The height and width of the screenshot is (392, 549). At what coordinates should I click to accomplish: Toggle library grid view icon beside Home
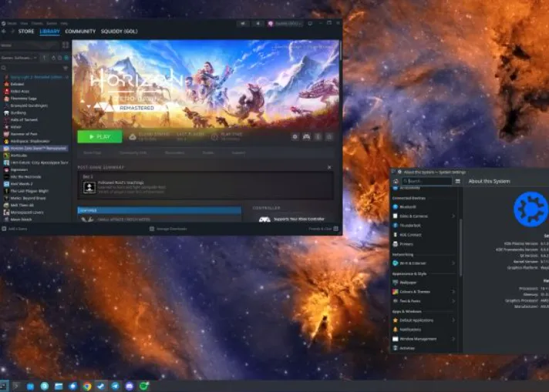coord(66,45)
